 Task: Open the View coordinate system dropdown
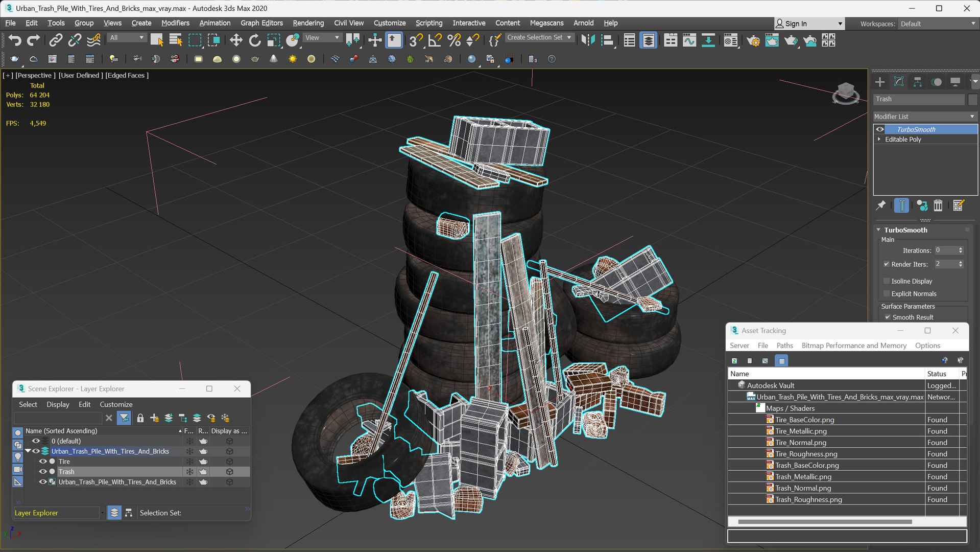(322, 38)
